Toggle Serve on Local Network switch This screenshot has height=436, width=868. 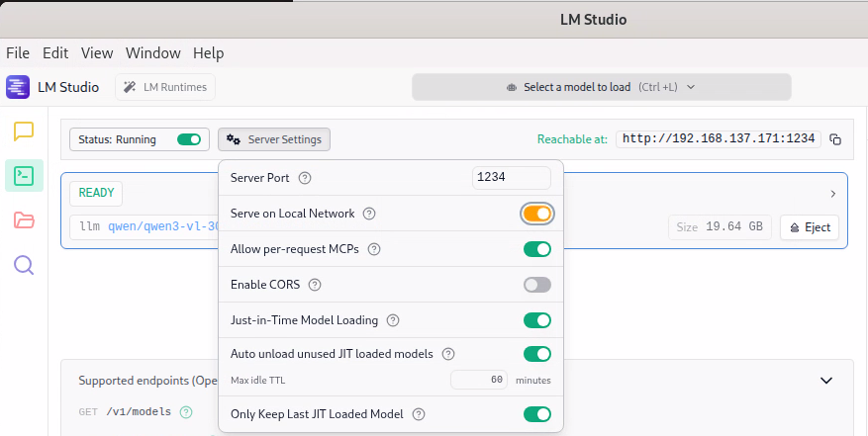pos(537,214)
